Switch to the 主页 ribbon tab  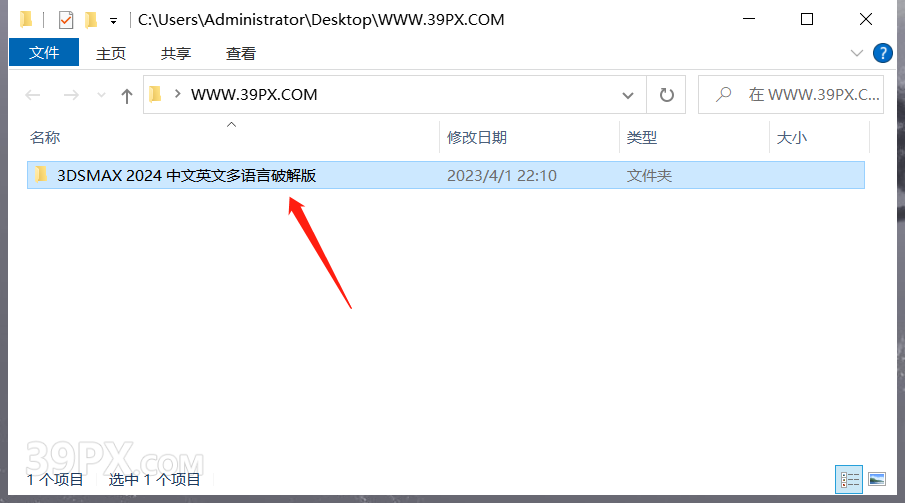pos(111,53)
